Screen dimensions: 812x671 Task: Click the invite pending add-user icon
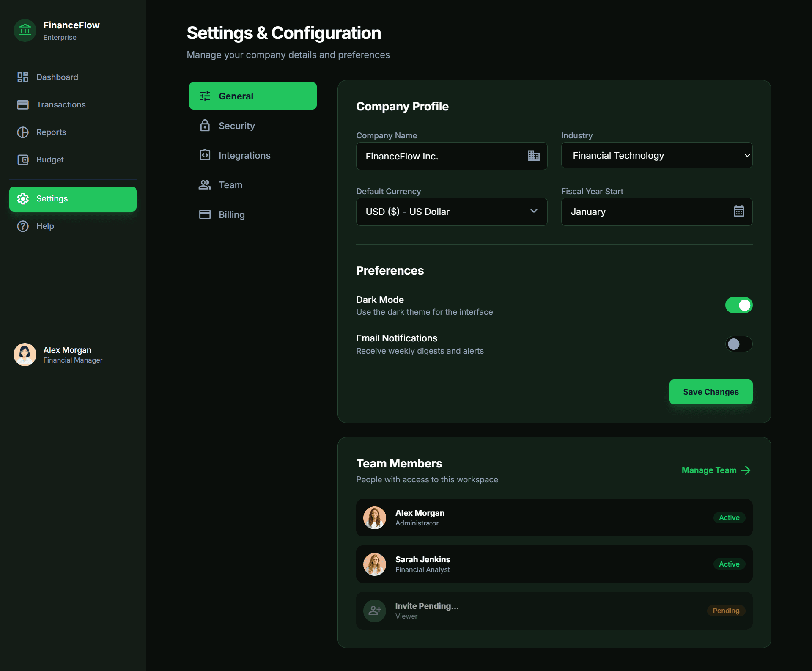point(374,610)
